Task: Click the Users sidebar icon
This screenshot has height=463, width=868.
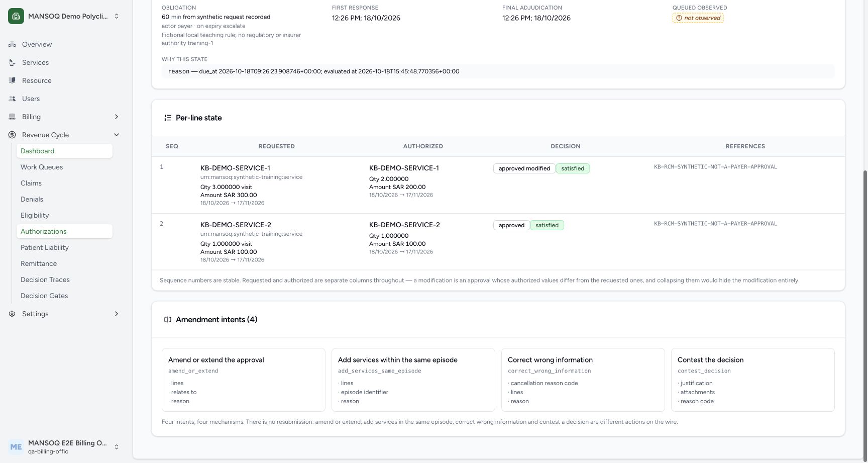Action: tap(12, 99)
